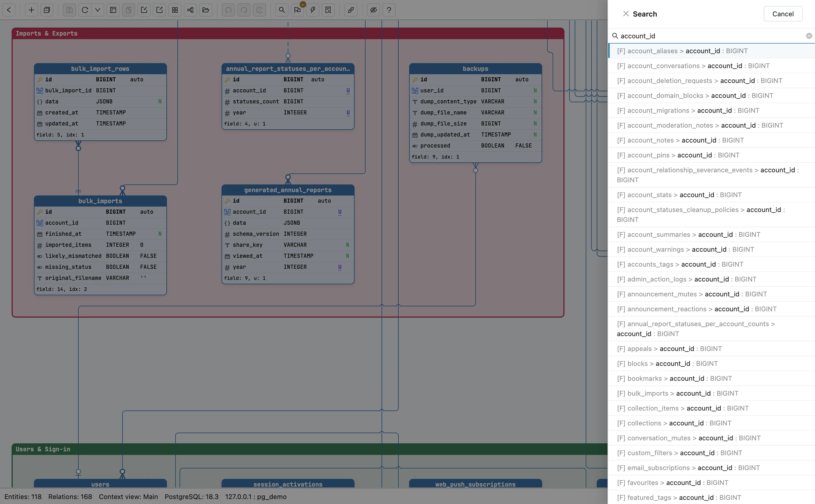Screen dimensions: 815x504
Task: Click the generated_annual_reports table header
Action: [288, 190]
